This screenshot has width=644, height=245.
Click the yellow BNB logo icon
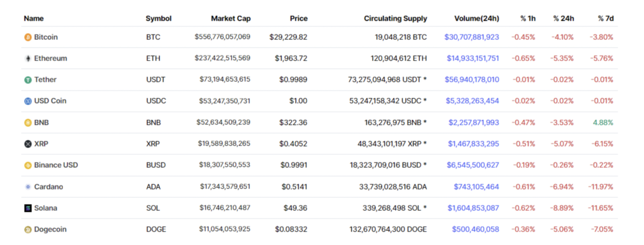coord(28,123)
